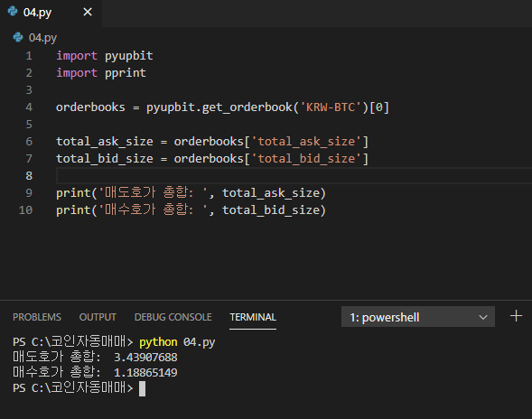Select the 04.py editor tab
Viewport: 532px width, 419px height.
pyautogui.click(x=51, y=13)
